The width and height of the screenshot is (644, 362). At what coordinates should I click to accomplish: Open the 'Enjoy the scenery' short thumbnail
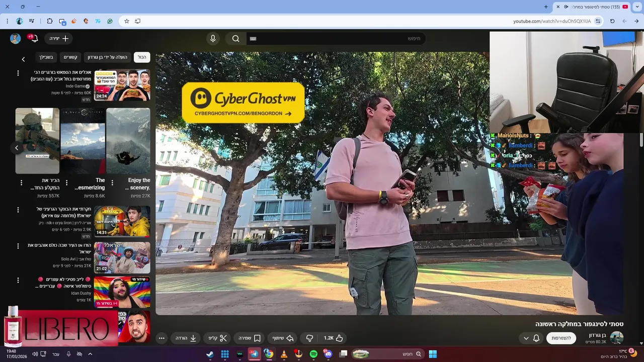coord(128,141)
